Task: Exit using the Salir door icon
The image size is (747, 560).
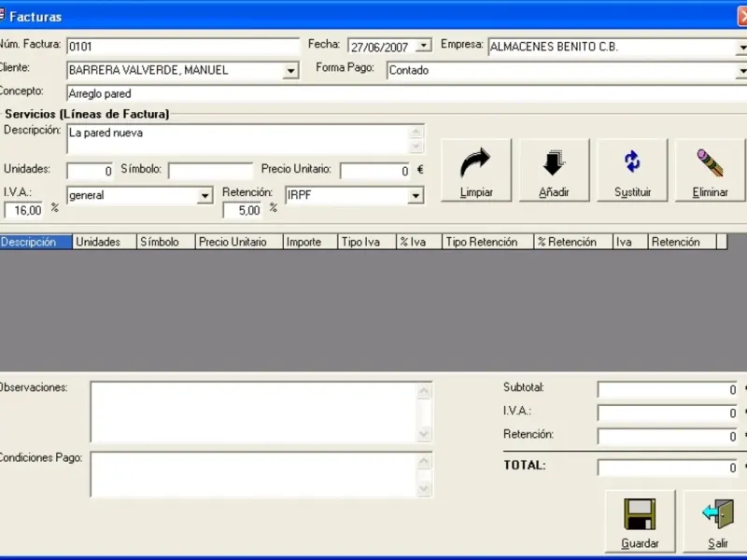Action: click(717, 515)
